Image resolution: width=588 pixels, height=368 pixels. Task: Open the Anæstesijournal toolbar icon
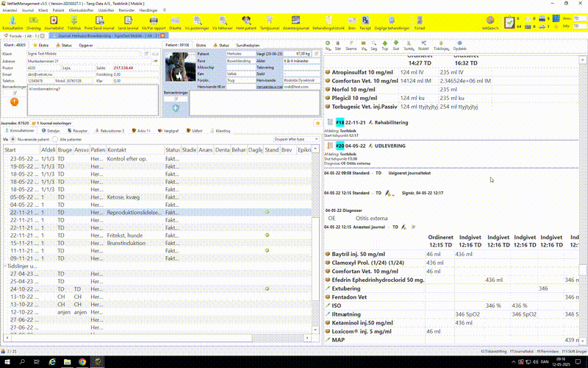(x=296, y=23)
